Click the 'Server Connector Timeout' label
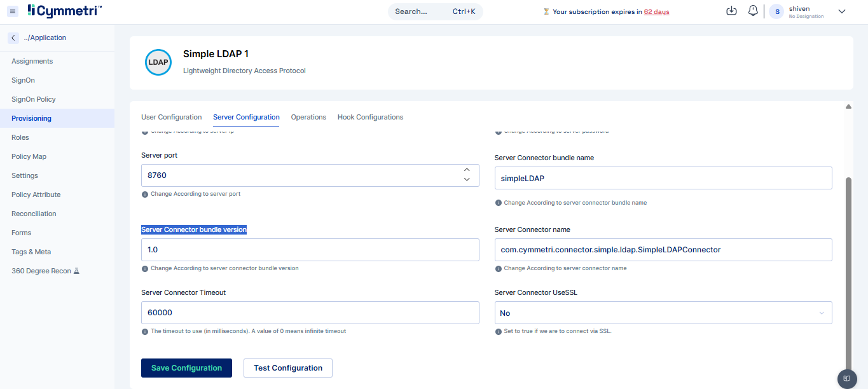This screenshot has height=389, width=868. [183, 292]
